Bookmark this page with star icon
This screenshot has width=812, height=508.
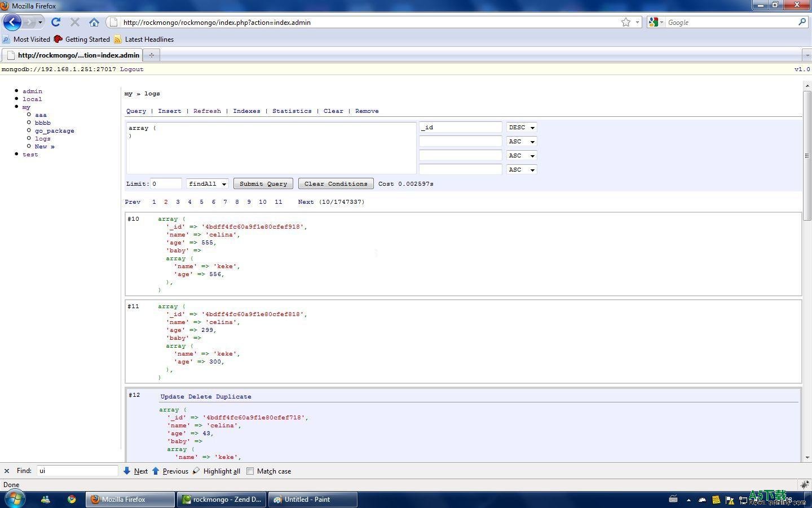(626, 22)
